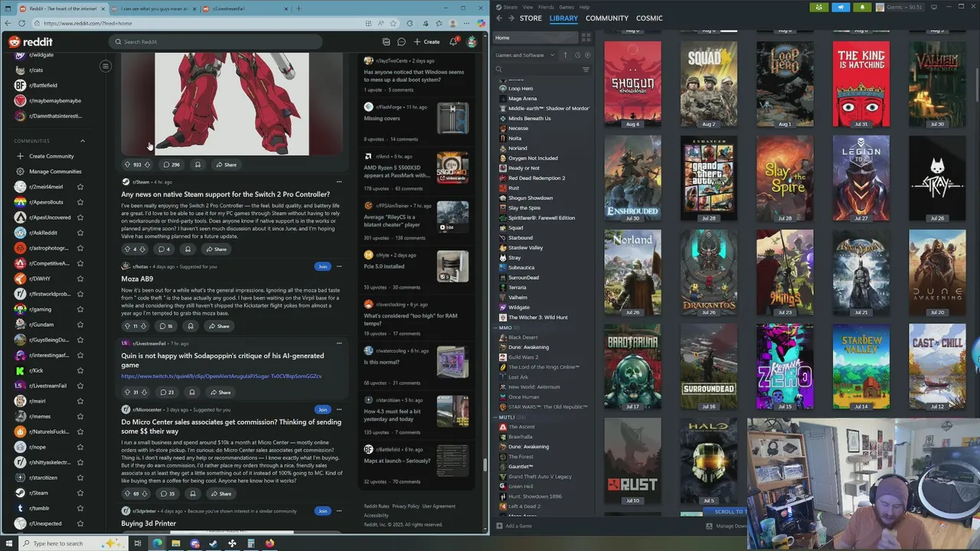Viewport: 980px width, 551px height.
Task: Share the Switch 2 Pro Controller post
Action: (216, 249)
